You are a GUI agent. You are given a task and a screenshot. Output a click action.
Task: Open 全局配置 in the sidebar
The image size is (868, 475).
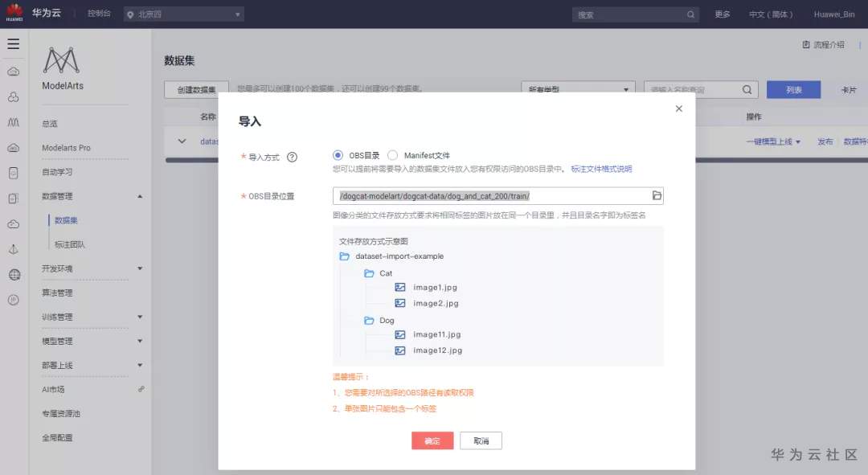point(57,438)
